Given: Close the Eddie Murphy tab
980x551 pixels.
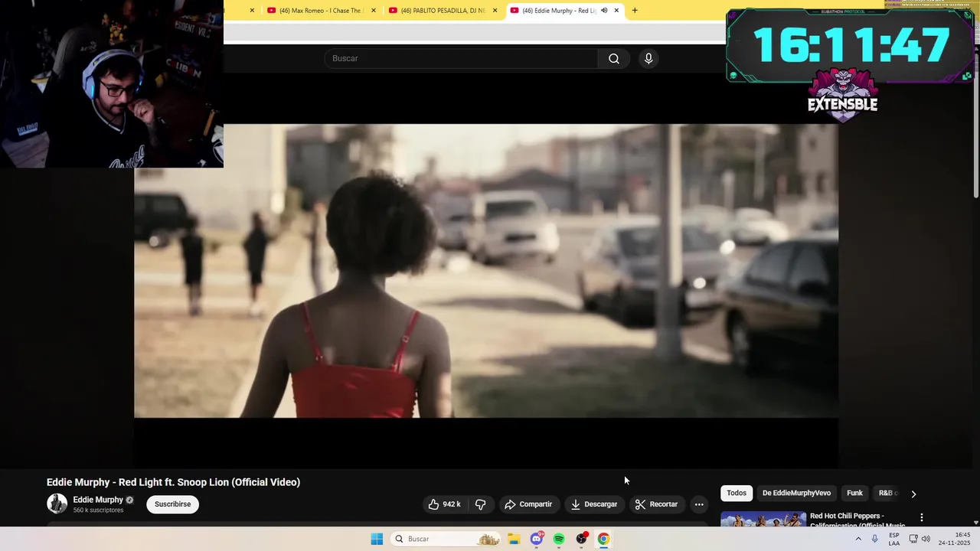Looking at the screenshot, I should (x=616, y=11).
